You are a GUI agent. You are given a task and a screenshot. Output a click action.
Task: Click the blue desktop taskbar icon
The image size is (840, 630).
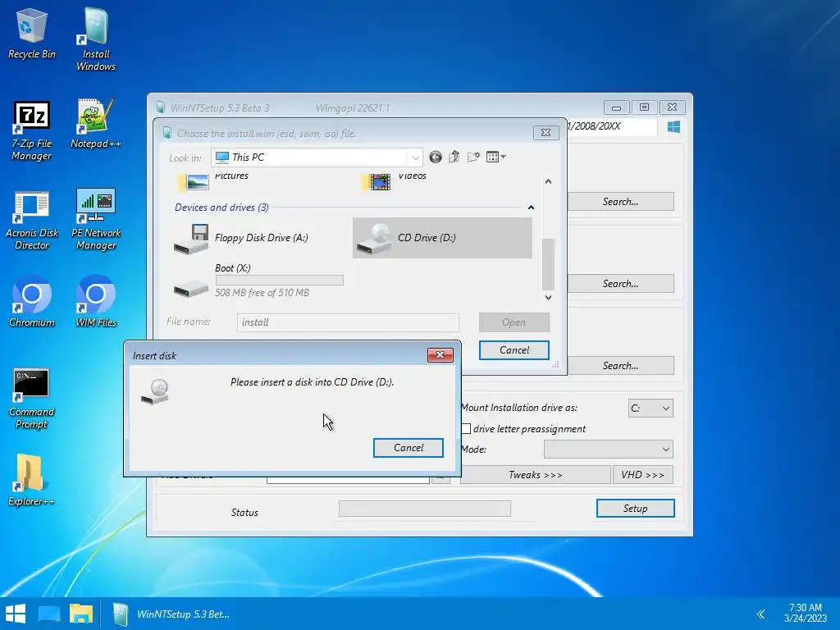tap(48, 614)
